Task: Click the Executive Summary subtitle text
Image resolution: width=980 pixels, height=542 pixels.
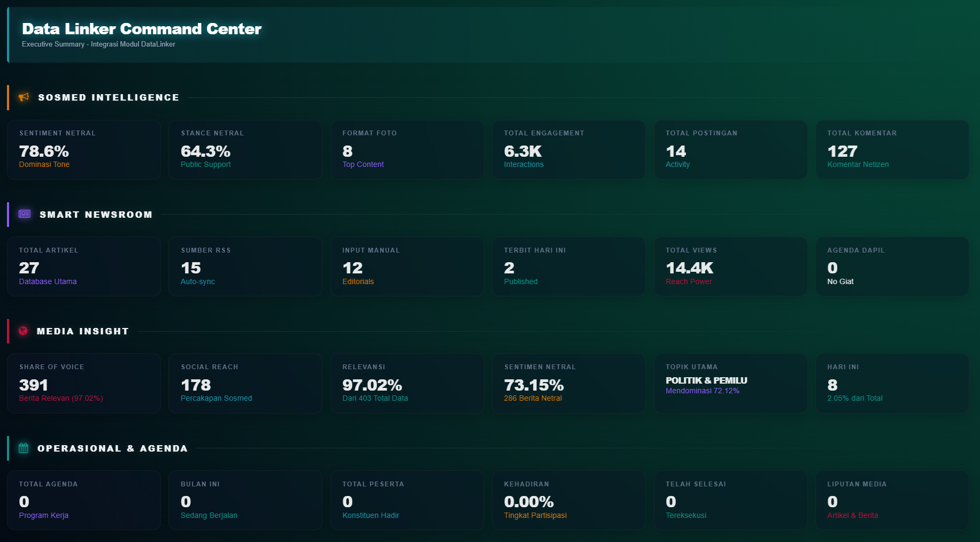Action: tap(98, 44)
